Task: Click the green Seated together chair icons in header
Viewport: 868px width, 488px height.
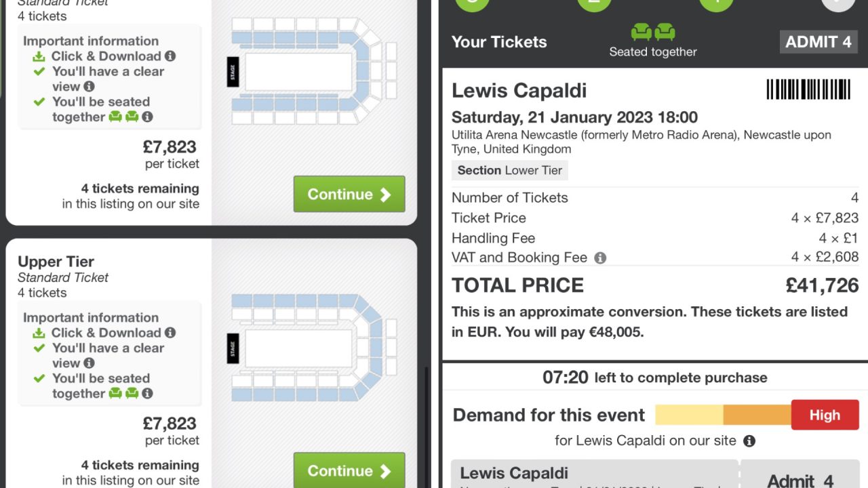Action: point(653,31)
